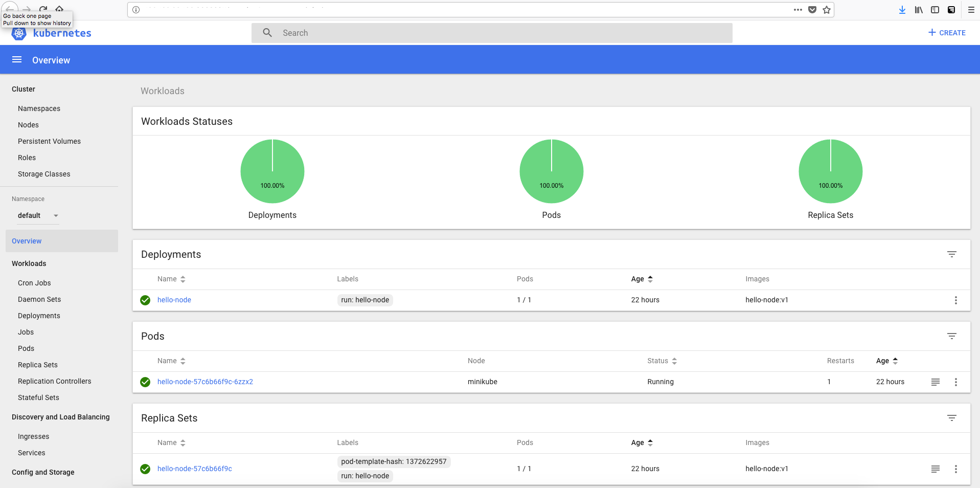Sort Pods by Status

point(662,361)
